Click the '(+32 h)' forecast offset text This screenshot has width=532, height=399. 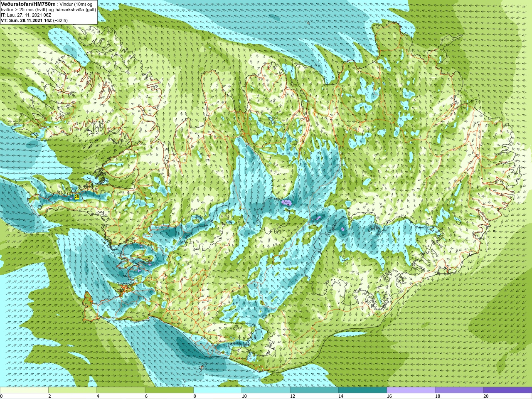coord(60,20)
